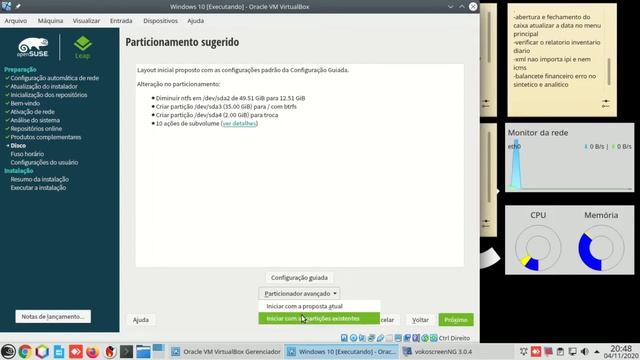Open the openSUSE application launcher in taskbar
This screenshot has height=360, width=640.
tap(8, 351)
